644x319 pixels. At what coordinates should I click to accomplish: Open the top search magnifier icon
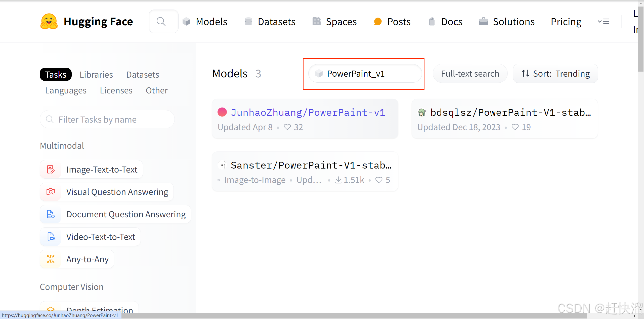coord(161,22)
